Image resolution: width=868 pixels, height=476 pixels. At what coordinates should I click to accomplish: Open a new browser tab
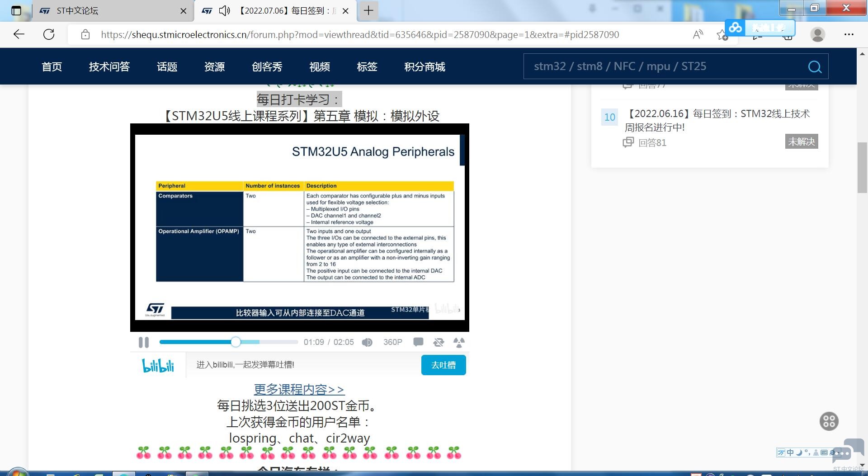pyautogui.click(x=368, y=10)
